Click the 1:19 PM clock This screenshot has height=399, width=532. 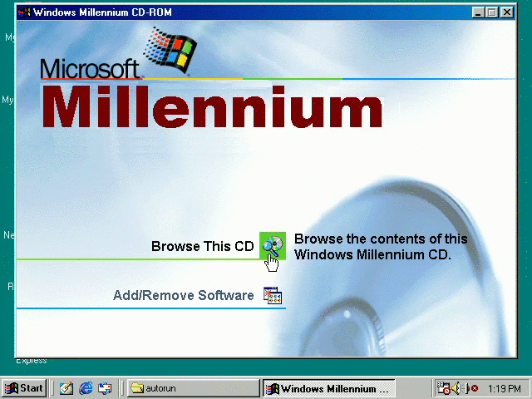pyautogui.click(x=505, y=388)
